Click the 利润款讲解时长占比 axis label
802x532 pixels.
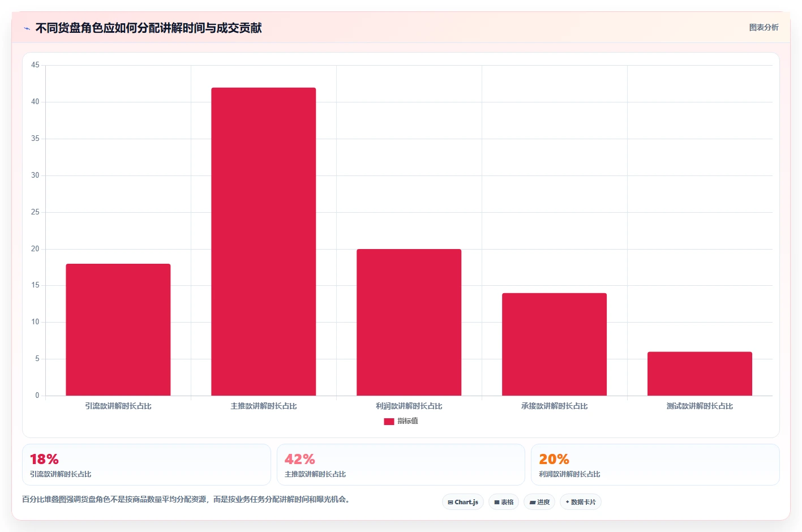tap(409, 406)
